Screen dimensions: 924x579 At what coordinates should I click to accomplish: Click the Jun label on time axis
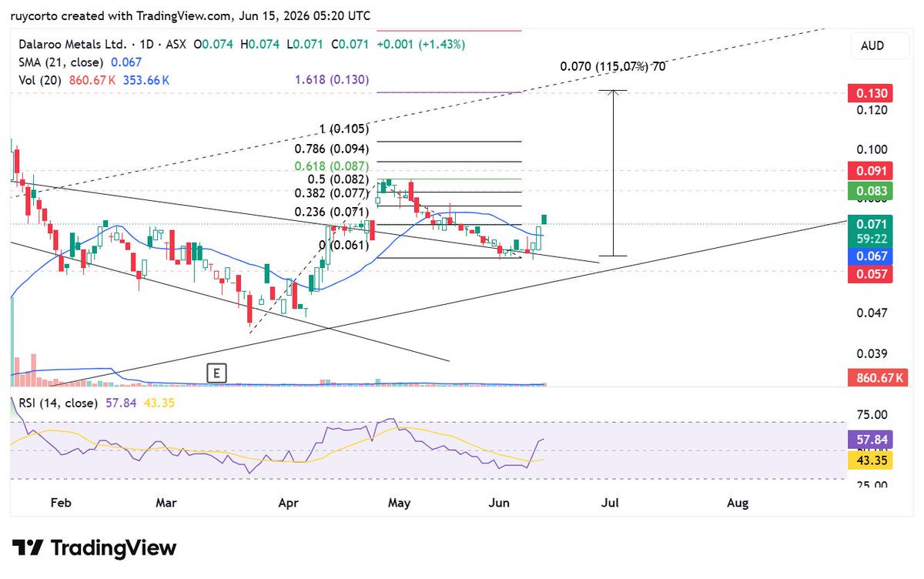499,504
